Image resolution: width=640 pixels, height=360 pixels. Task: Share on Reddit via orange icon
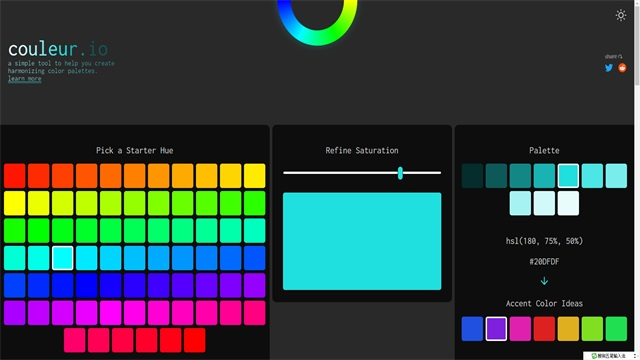(622, 68)
